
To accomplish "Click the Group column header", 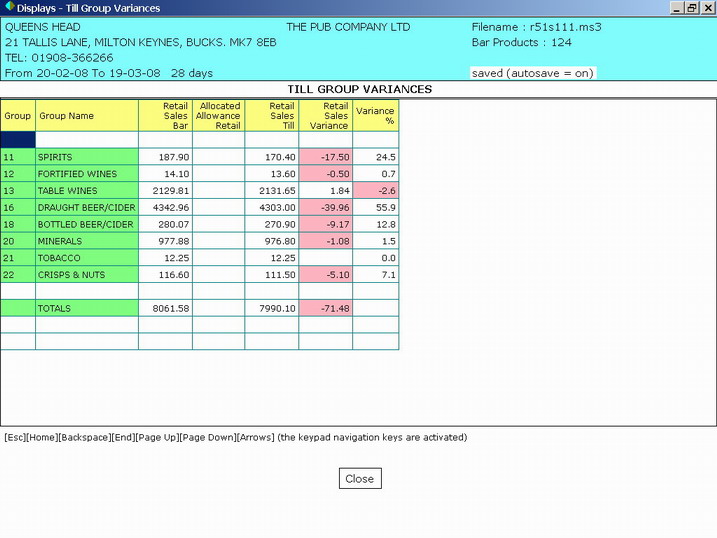I will [x=18, y=116].
